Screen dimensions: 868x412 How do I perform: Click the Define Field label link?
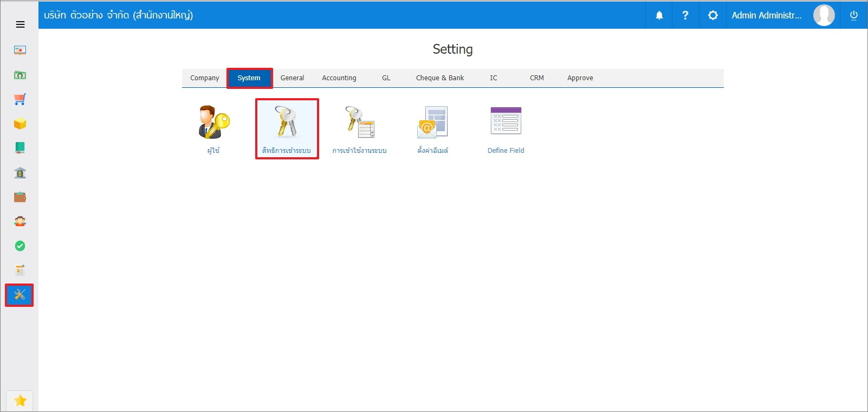click(x=506, y=151)
